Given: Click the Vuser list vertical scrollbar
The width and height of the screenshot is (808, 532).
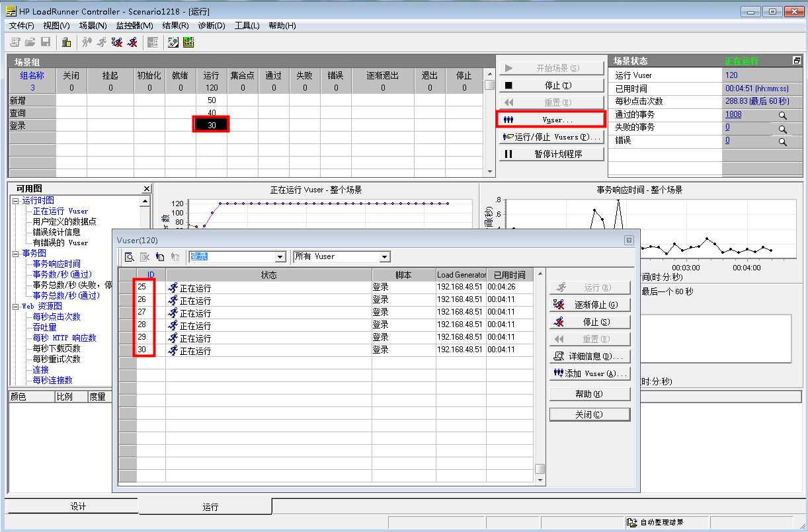Looking at the screenshot, I should (x=540, y=377).
